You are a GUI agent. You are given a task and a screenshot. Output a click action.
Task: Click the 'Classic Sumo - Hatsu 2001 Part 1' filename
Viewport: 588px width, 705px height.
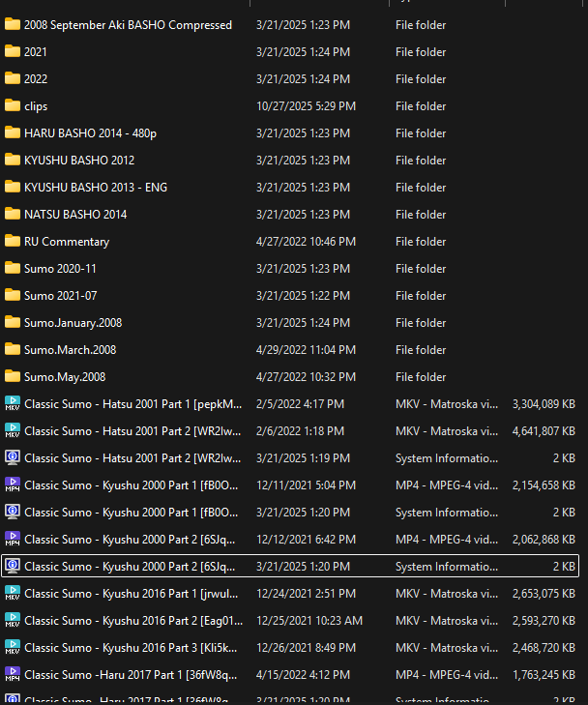click(x=133, y=404)
